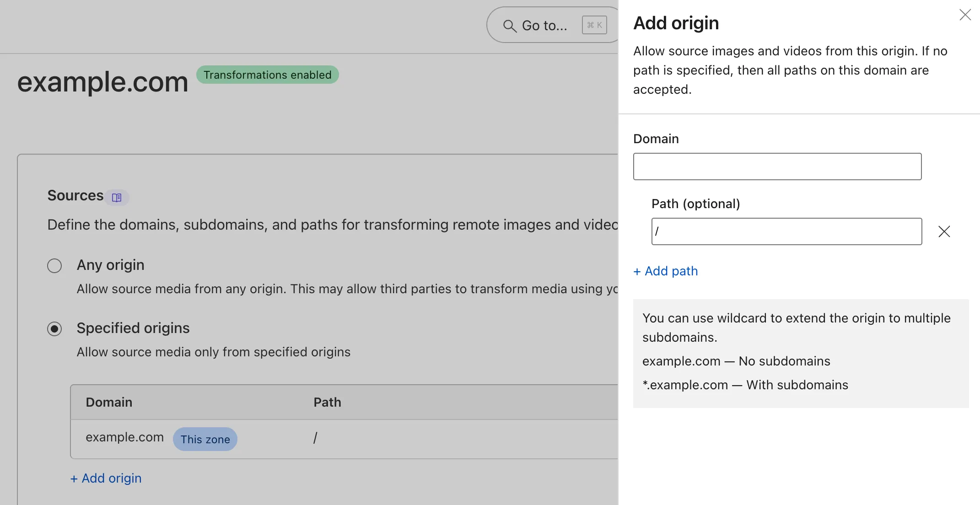Click the Path column header
The image size is (980, 505).
[x=327, y=402]
